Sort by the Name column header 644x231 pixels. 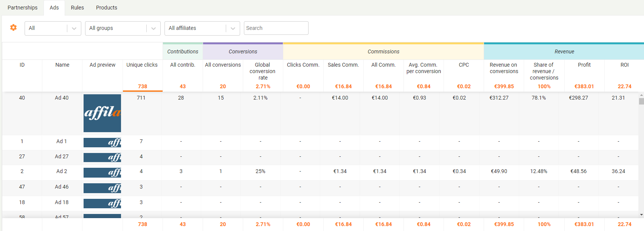tap(62, 65)
